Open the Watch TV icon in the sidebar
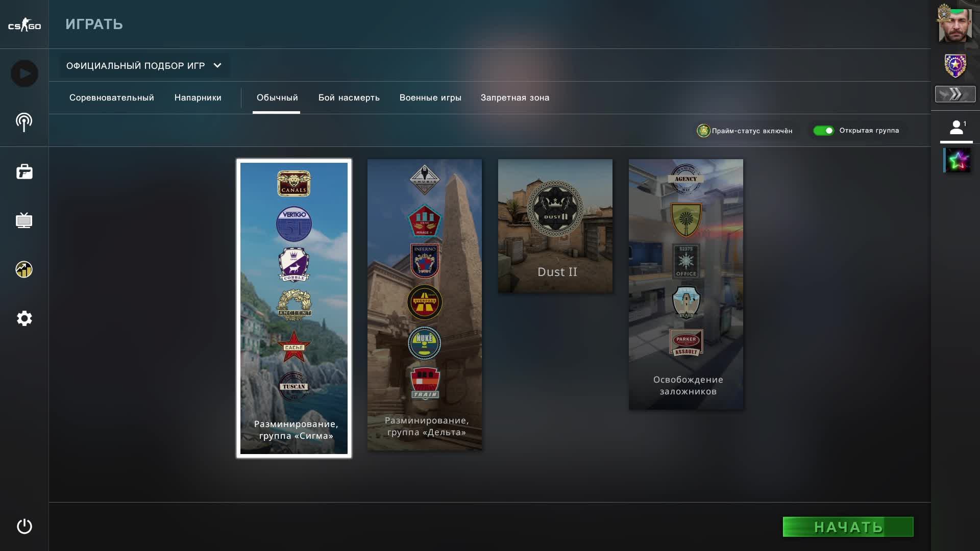 tap(23, 220)
